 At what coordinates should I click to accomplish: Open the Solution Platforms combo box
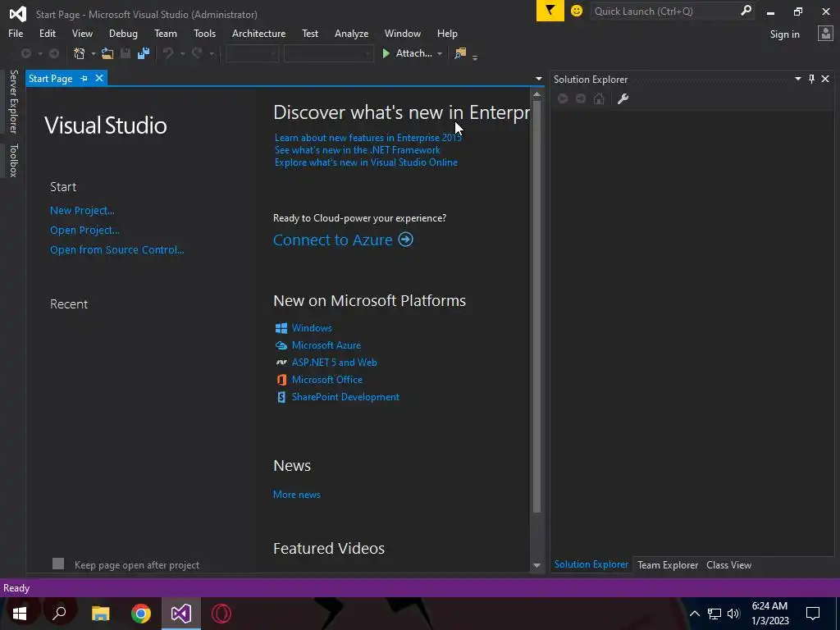(x=328, y=53)
